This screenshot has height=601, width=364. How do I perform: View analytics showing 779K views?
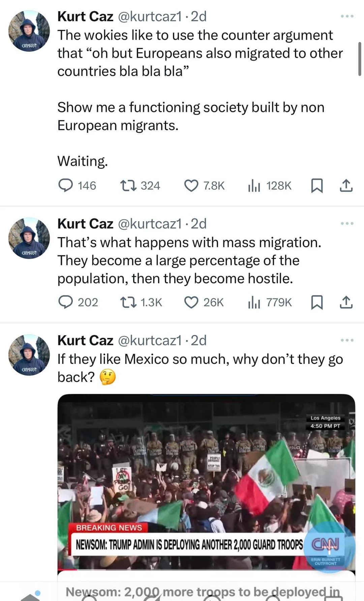(x=254, y=302)
